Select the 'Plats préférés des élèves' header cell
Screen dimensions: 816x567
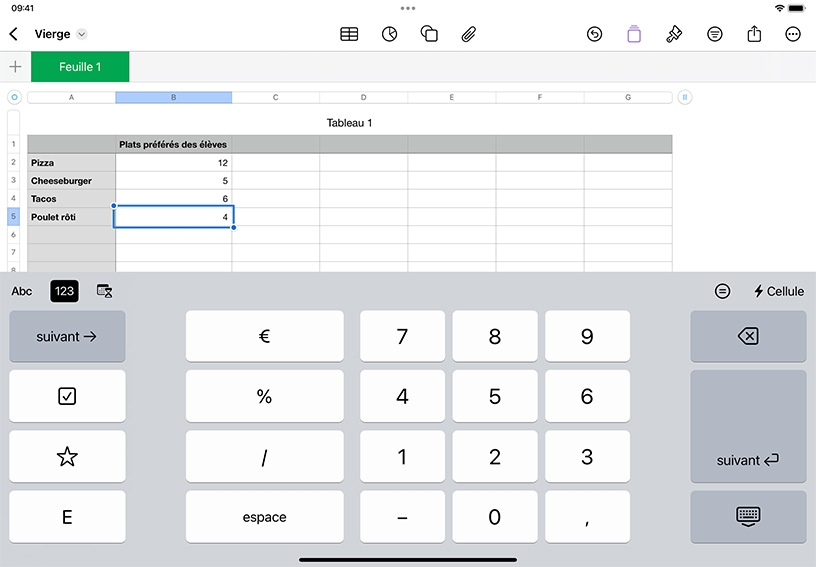[173, 144]
